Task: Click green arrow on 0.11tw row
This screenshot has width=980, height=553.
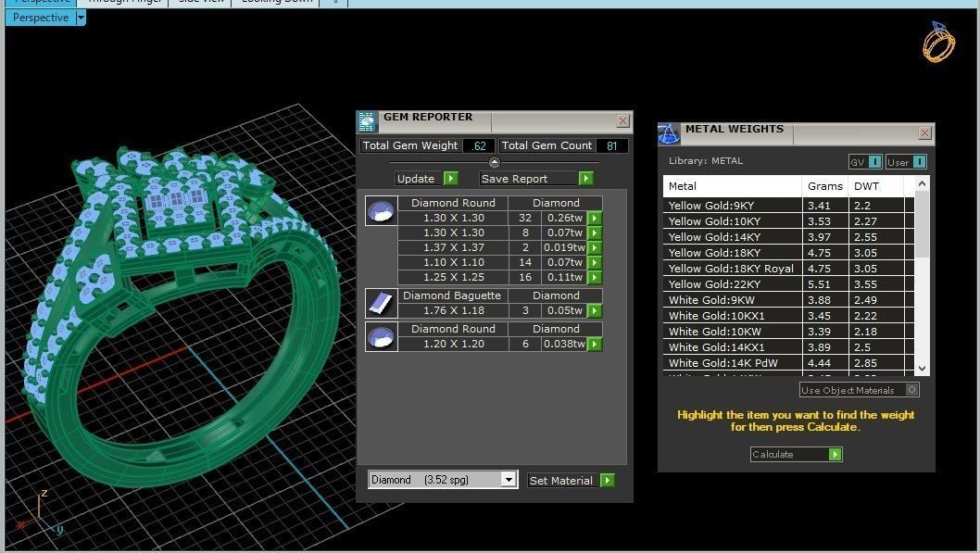Action: 595,278
